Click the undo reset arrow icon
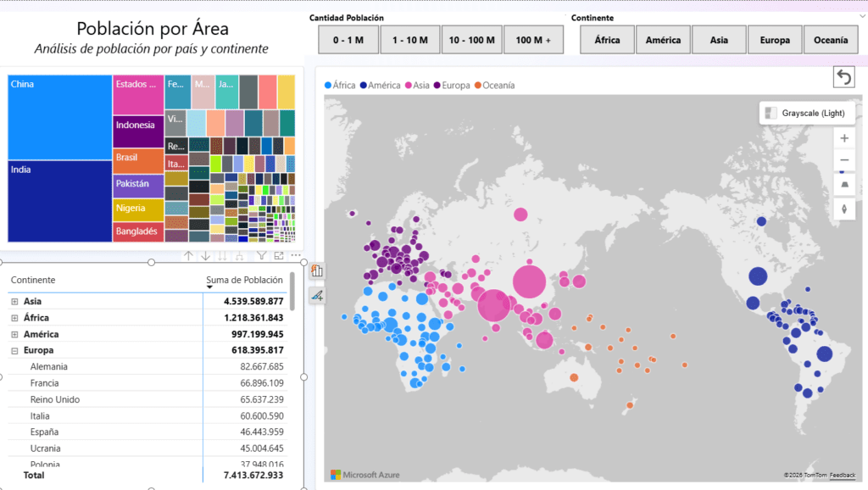 click(x=843, y=78)
